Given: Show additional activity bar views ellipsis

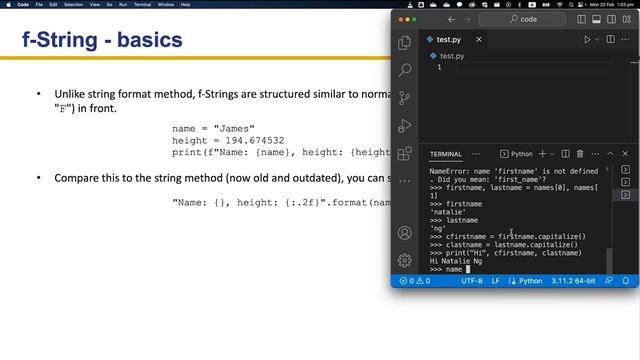Looking at the screenshot, I should click(x=404, y=180).
